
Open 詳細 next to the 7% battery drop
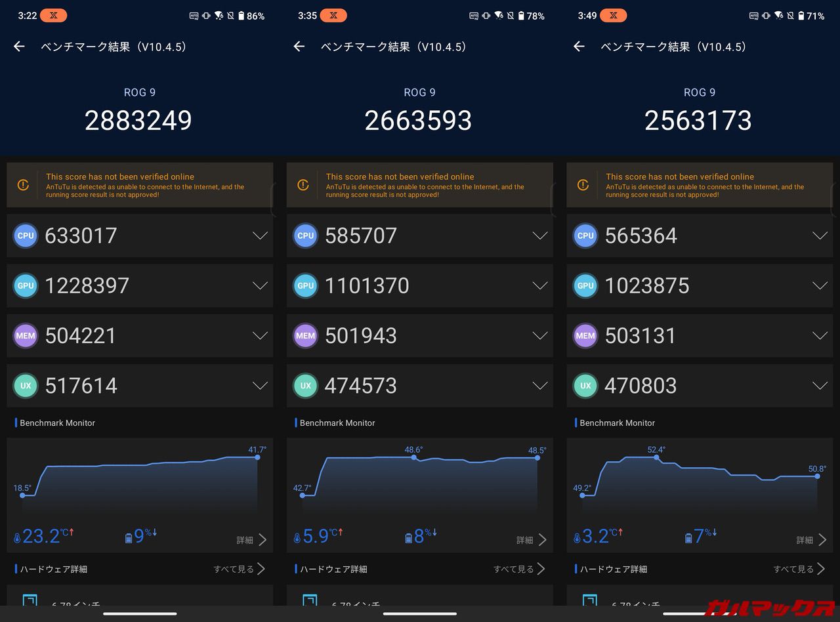tap(810, 540)
